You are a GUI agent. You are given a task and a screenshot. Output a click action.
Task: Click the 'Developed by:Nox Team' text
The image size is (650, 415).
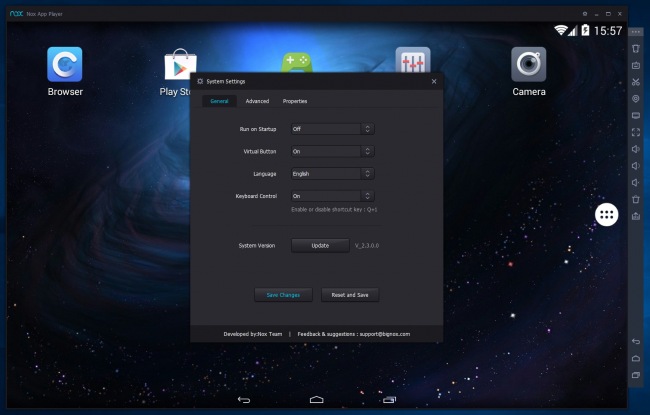point(252,334)
